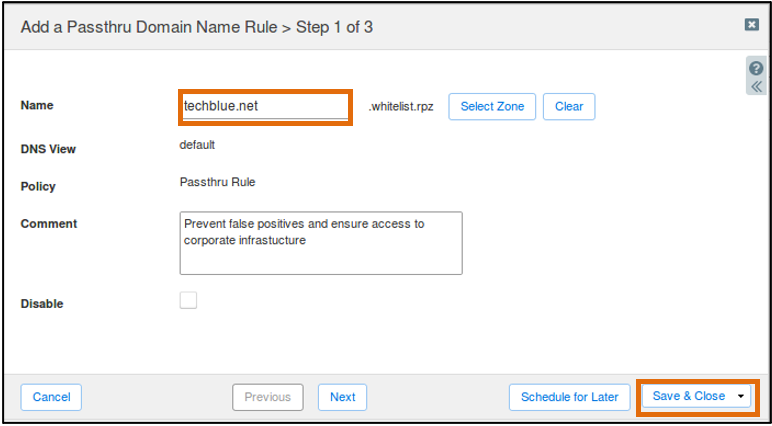Close the Passthru rule dialog
Screen dimensions: 772x426
[751, 25]
